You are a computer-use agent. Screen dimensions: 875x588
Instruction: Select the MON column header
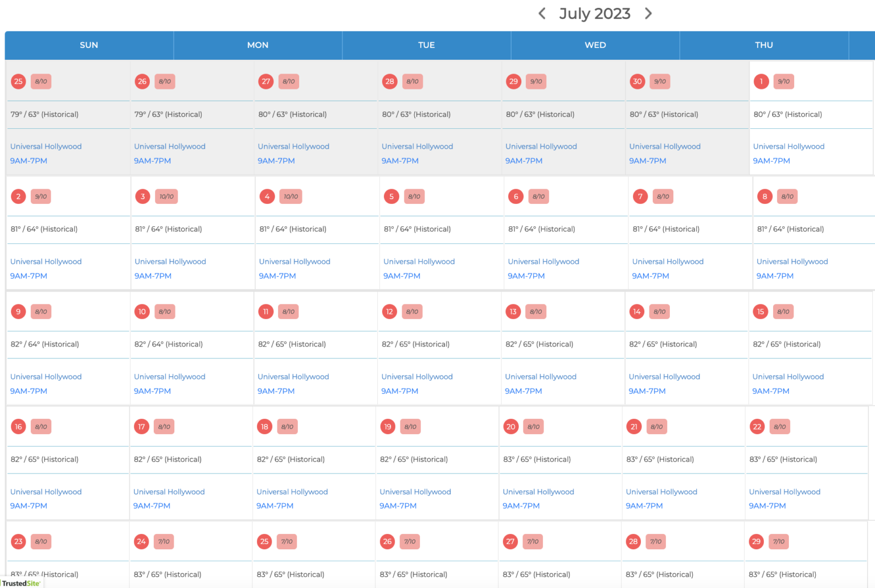click(257, 45)
